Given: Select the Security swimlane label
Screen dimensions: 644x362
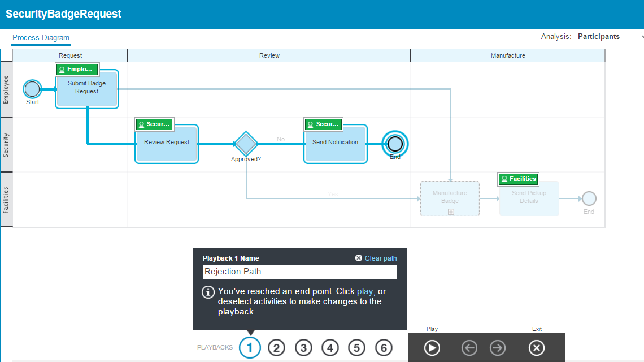Looking at the screenshot, I should pos(6,145).
